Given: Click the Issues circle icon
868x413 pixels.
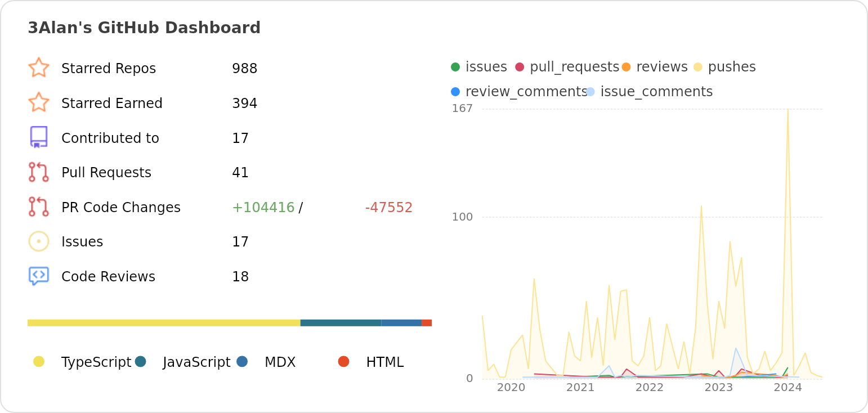Looking at the screenshot, I should point(39,241).
